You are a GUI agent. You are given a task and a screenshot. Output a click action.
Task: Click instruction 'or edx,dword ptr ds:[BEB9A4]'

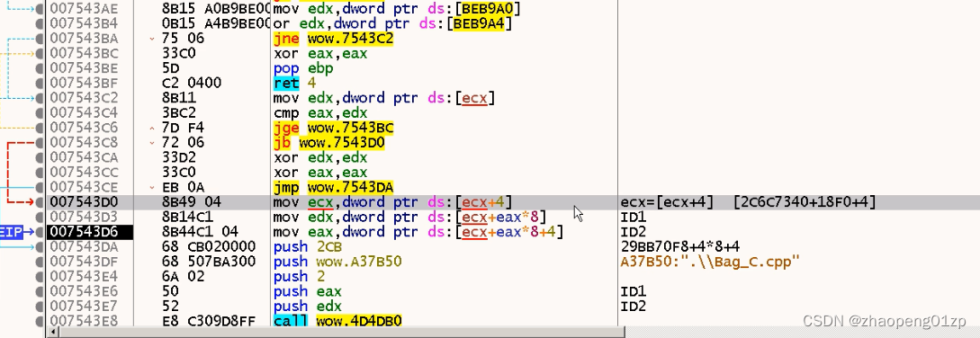392,23
